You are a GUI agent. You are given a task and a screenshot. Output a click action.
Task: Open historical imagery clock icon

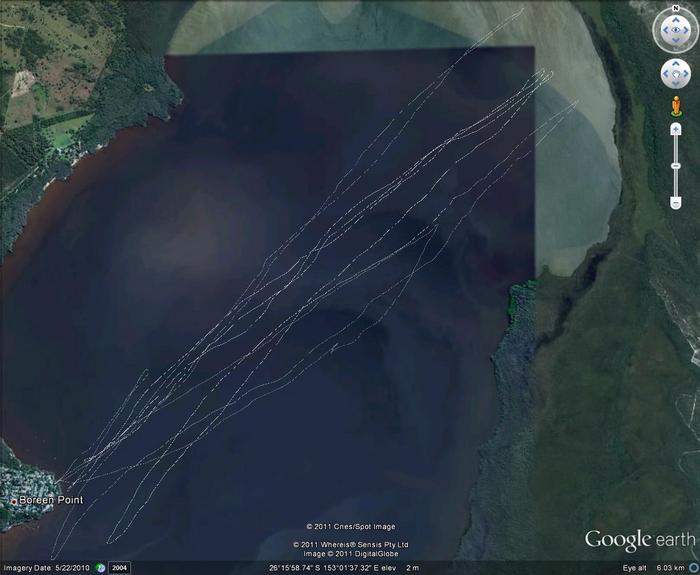[100, 567]
